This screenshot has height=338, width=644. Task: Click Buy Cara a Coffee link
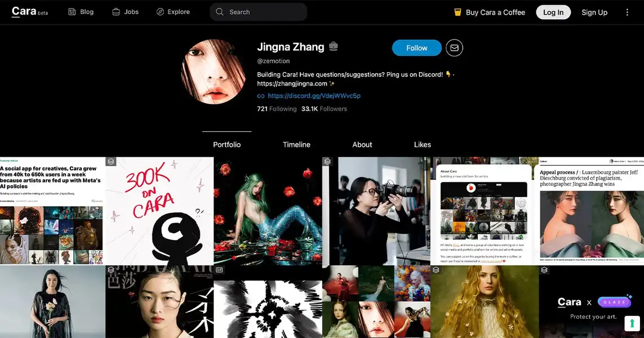pyautogui.click(x=490, y=12)
